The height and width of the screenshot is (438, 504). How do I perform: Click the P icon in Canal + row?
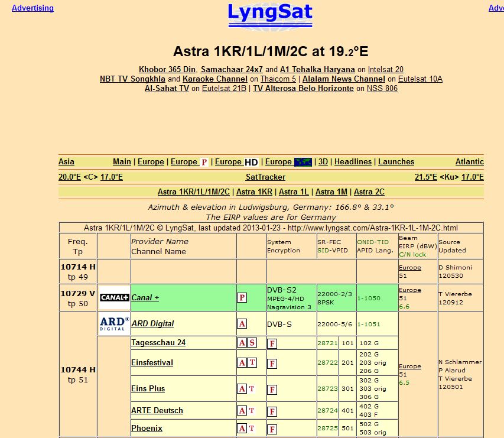[x=242, y=297]
